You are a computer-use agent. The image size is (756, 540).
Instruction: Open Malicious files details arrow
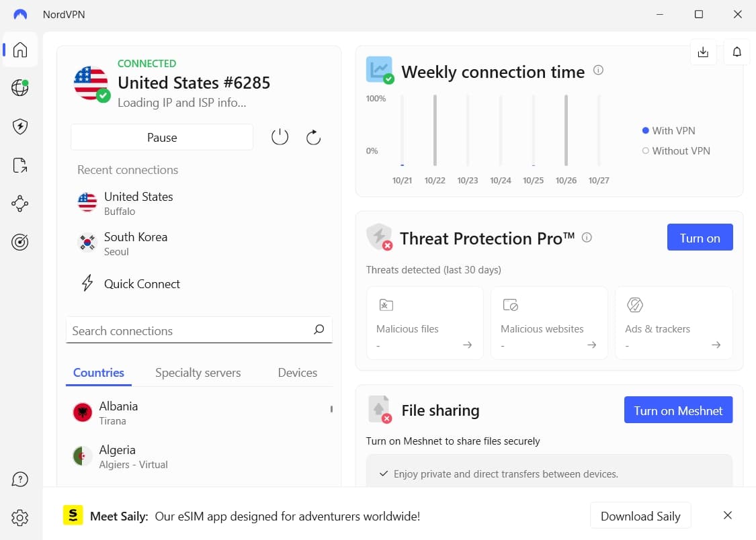(467, 345)
